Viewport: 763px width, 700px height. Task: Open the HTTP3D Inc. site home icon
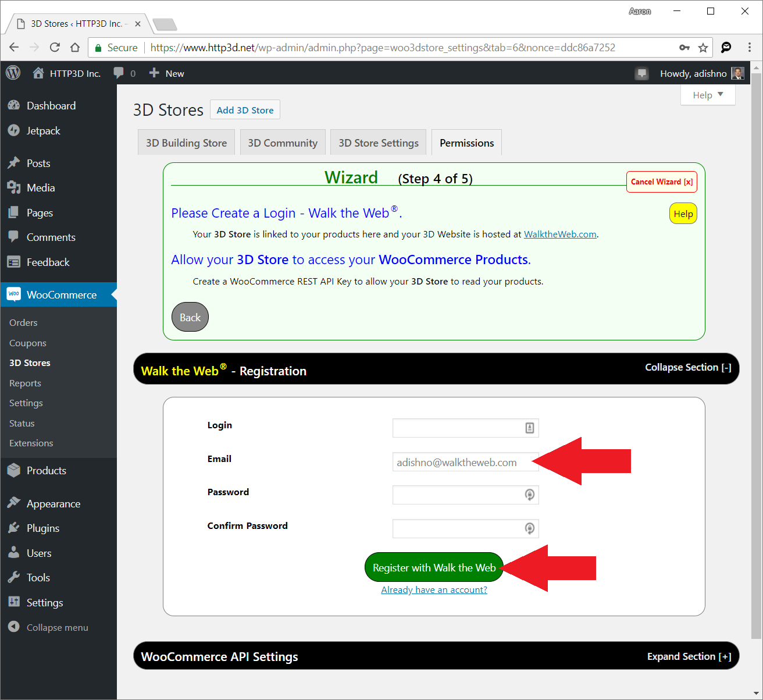(x=38, y=73)
